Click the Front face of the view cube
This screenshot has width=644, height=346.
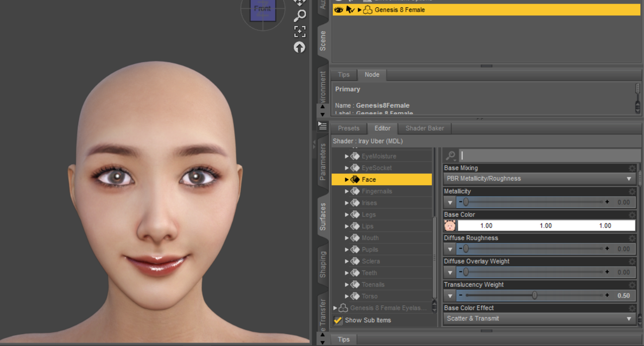263,9
